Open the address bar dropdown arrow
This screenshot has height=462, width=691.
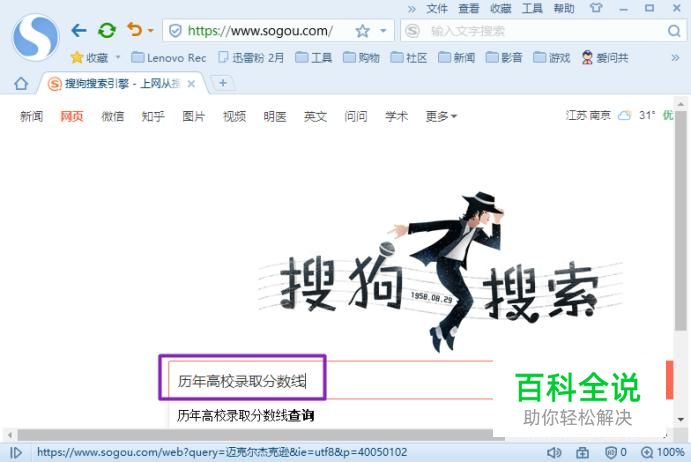[383, 31]
